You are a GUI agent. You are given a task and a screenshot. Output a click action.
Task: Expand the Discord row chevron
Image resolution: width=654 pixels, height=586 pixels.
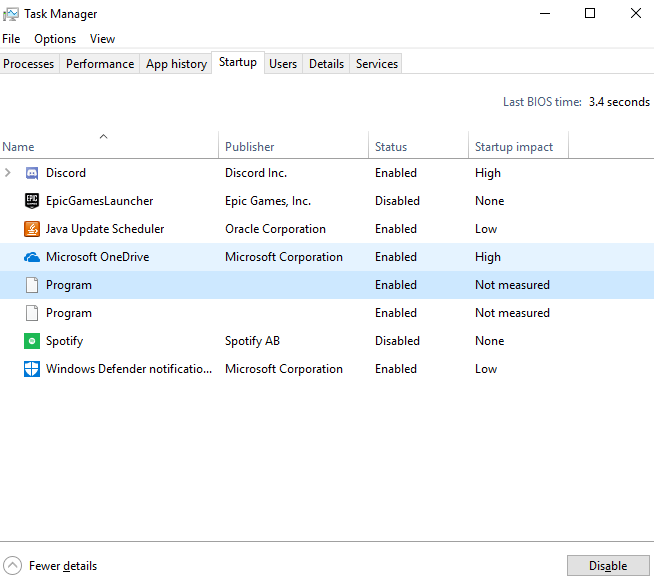[x=8, y=173]
